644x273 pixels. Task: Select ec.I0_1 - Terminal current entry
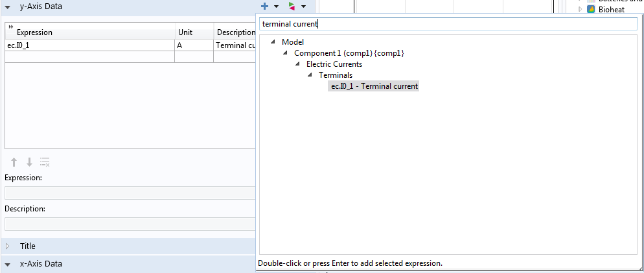pos(374,86)
